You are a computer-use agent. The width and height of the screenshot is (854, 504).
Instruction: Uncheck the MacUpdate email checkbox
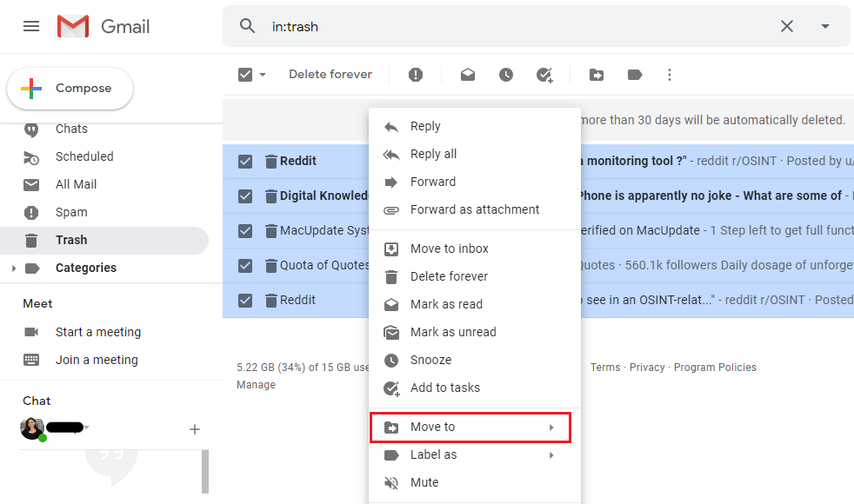point(245,231)
